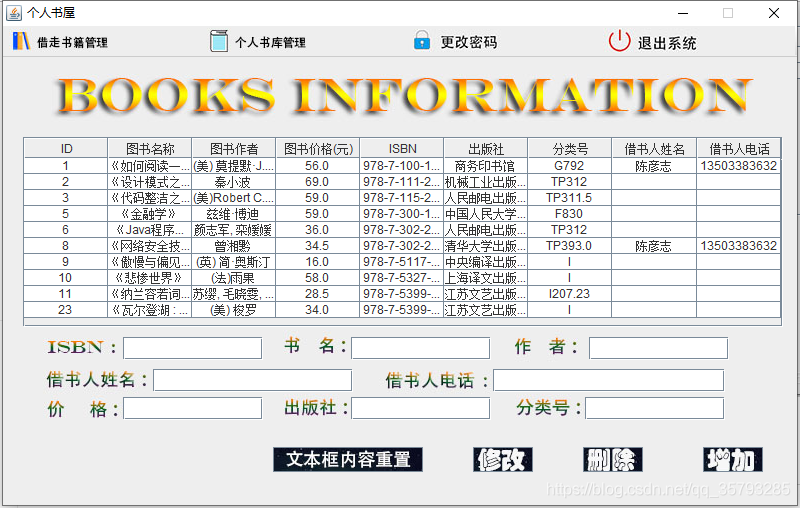
Task: Select publisher 商务印书馆 cell
Action: (x=486, y=166)
